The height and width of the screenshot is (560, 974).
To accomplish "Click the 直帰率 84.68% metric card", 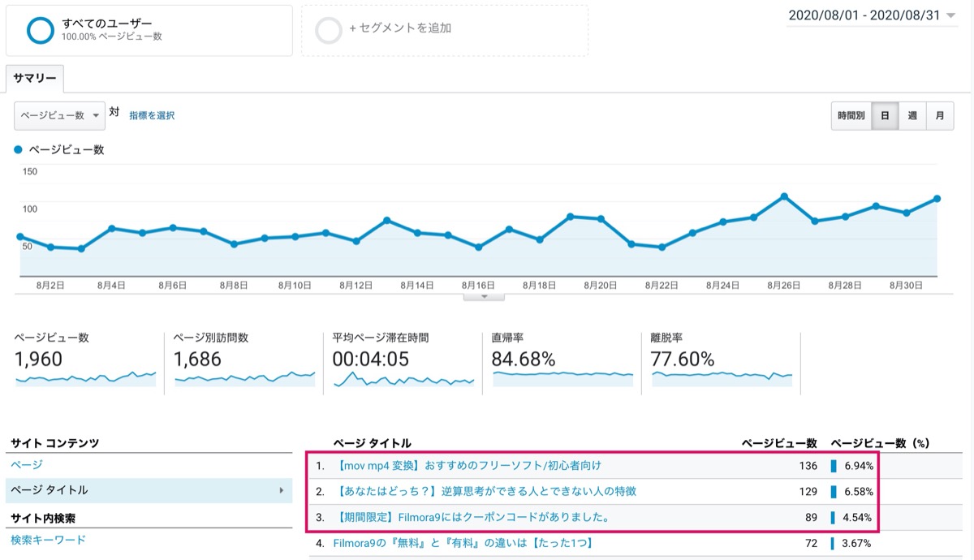I will 562,362.
